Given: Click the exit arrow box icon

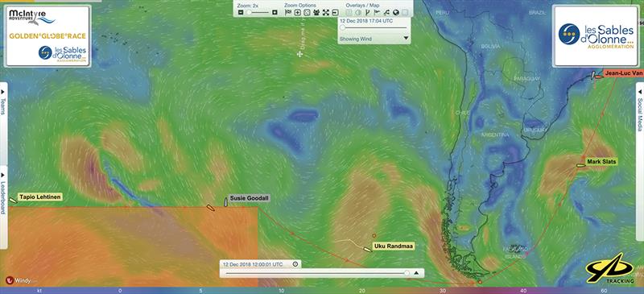Looking at the screenshot, I should [x=336, y=13].
